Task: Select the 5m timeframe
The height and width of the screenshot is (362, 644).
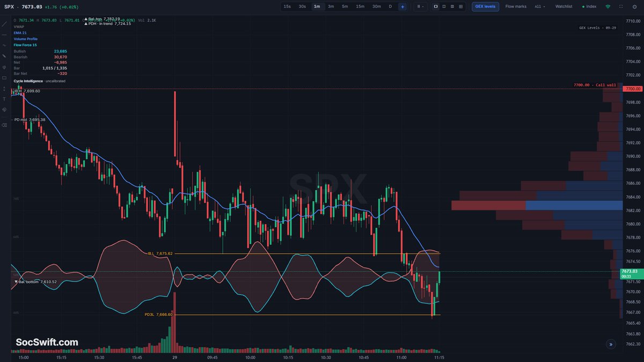Action: point(345,6)
